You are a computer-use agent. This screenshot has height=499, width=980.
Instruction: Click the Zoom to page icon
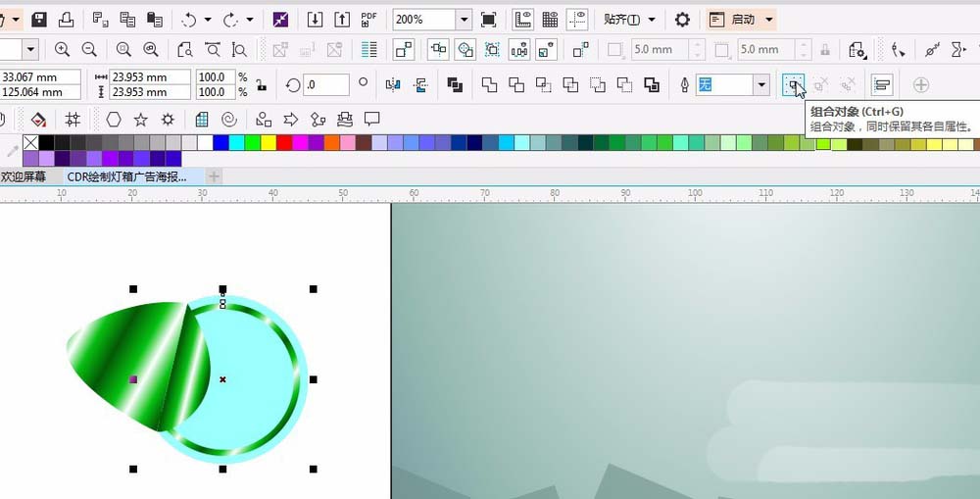[185, 49]
